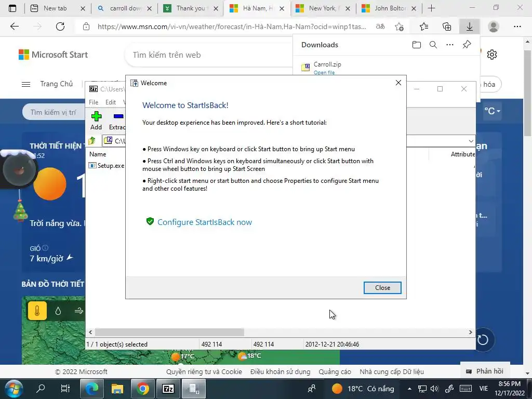Open the Configure StartIsBack now link
The width and height of the screenshot is (532, 399).
point(205,222)
